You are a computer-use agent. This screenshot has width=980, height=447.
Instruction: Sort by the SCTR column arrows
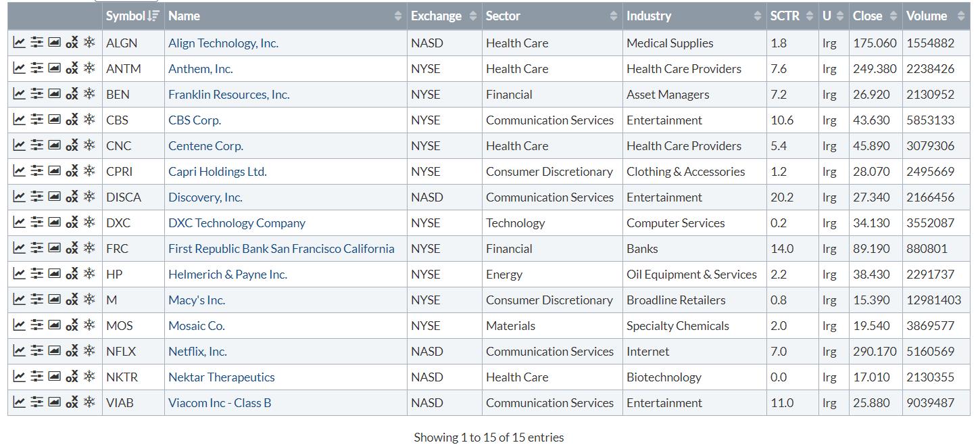[x=810, y=16]
